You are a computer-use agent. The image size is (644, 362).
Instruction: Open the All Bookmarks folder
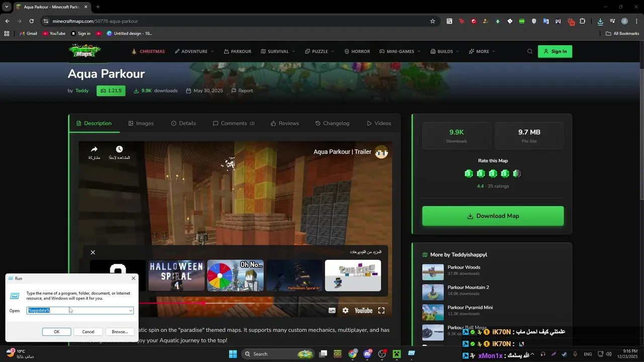pos(622,33)
